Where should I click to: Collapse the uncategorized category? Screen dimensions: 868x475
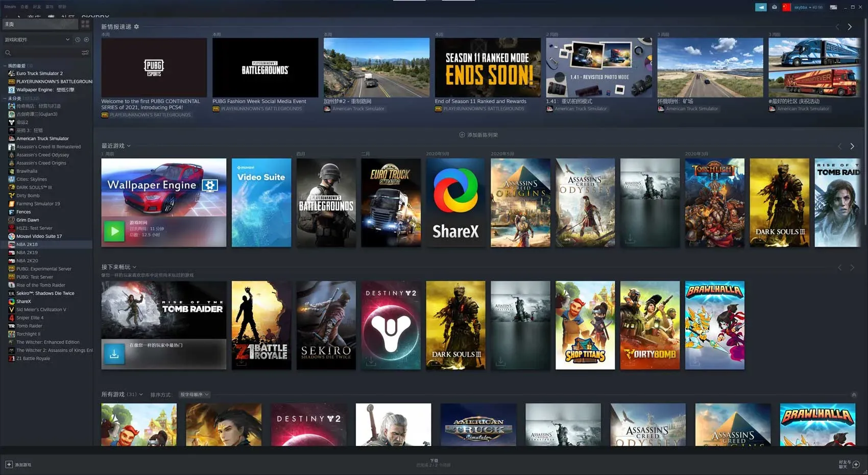(5, 98)
